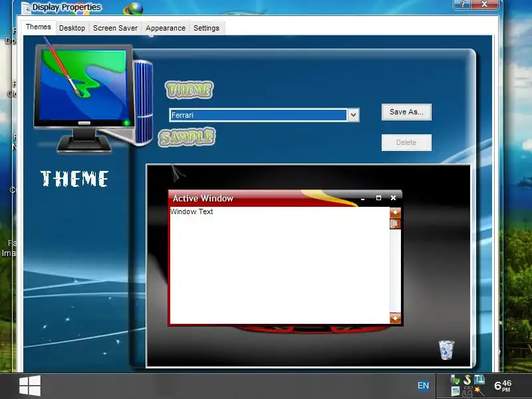Click the computers connection tray icon
Viewport: 532px width, 399px height.
[467, 392]
